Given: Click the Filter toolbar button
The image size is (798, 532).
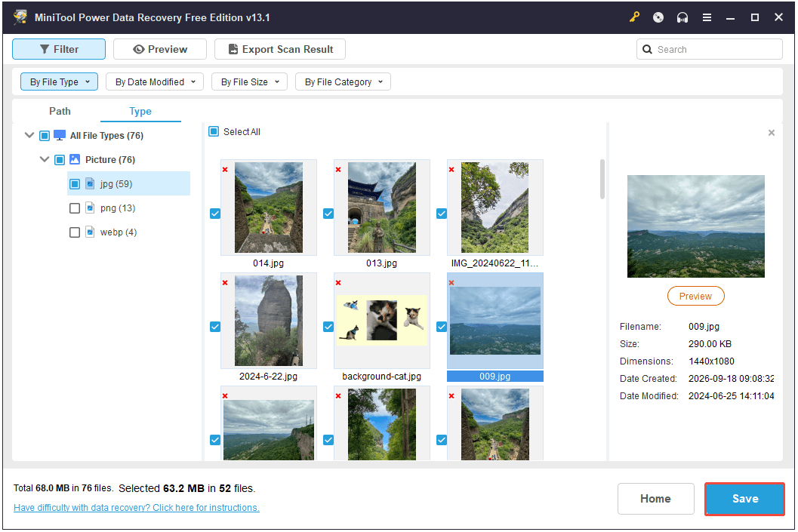Looking at the screenshot, I should 59,49.
